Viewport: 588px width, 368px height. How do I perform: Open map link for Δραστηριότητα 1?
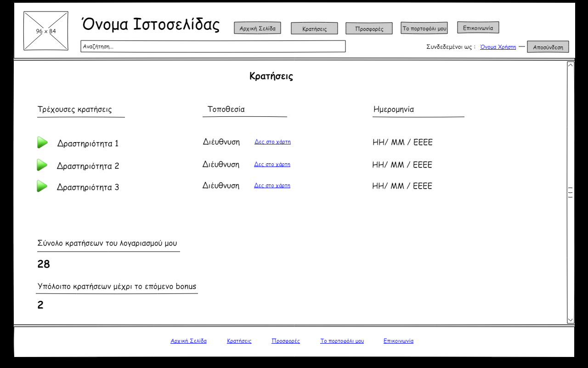[x=272, y=142]
